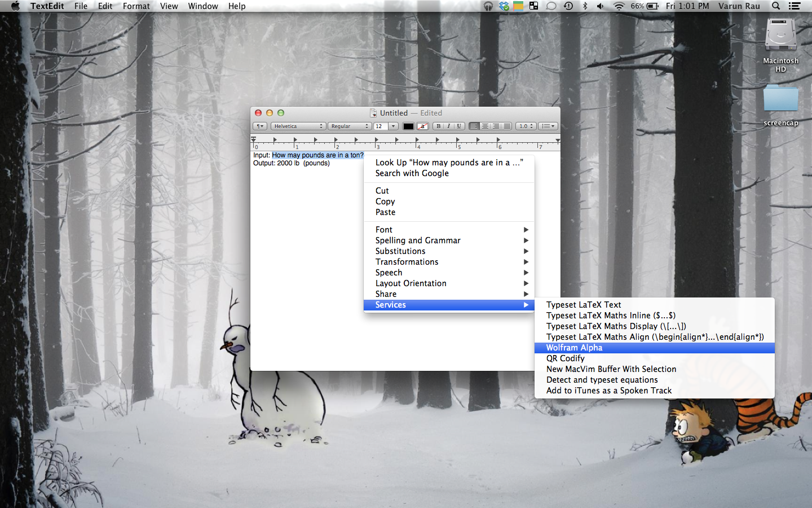Toggle italic formatting in the TextEdit toolbar
The image size is (812, 508).
point(448,126)
